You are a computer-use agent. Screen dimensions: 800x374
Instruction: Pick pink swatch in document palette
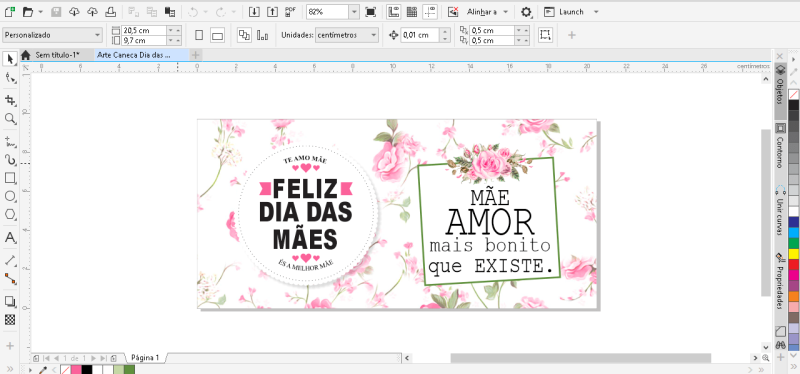point(76,369)
